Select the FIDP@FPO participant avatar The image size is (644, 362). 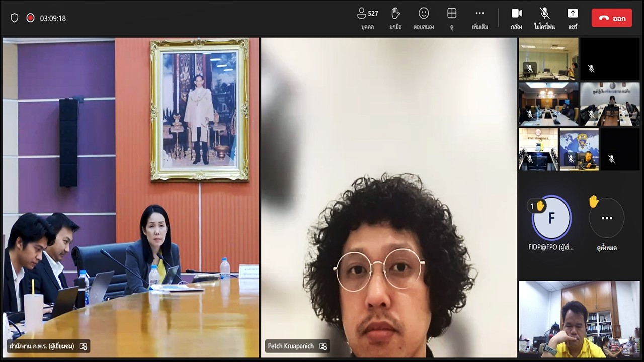pyautogui.click(x=551, y=218)
